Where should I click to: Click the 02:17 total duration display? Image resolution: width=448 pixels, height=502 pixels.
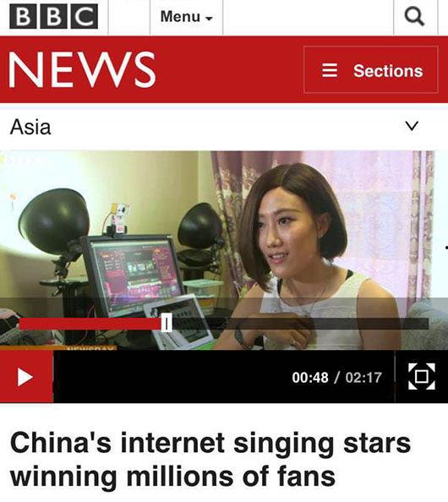(363, 378)
